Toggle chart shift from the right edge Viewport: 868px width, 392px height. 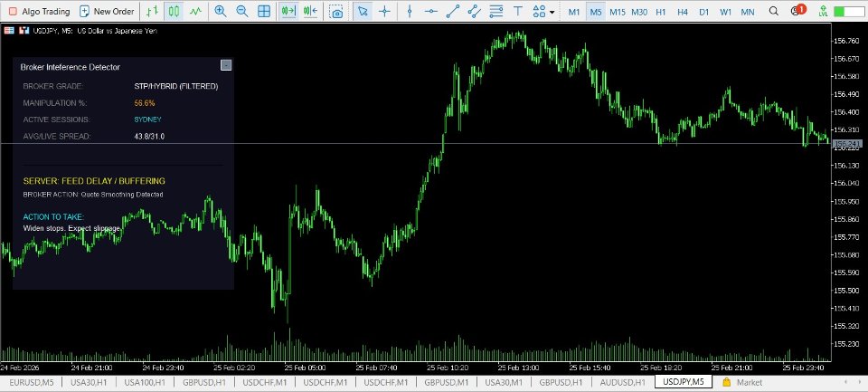tap(310, 11)
